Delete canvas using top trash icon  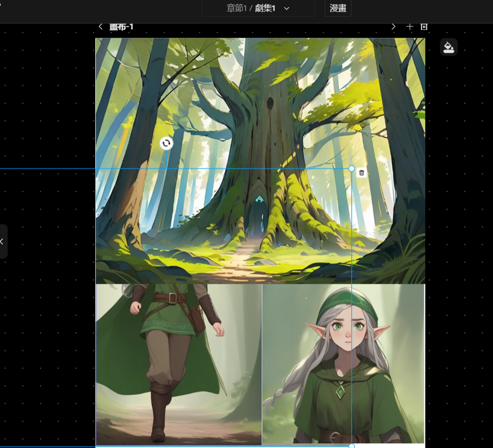tap(424, 27)
